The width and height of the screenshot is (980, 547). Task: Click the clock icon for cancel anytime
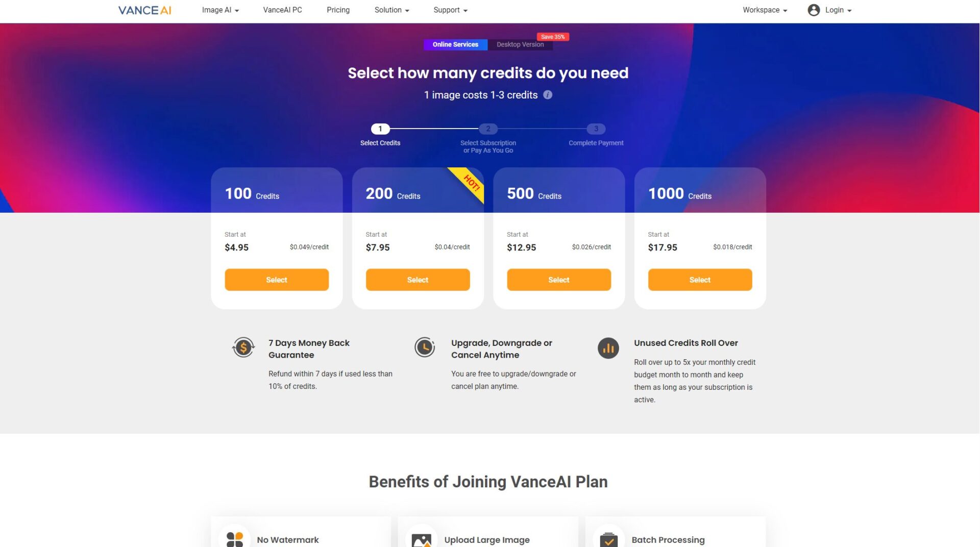425,347
